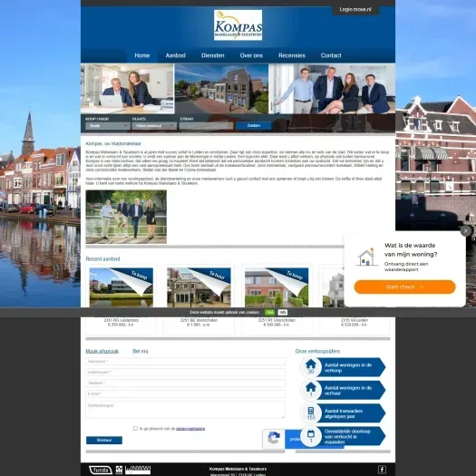
Task: Click the house icon for woningen in verkoop
Action: (311, 364)
